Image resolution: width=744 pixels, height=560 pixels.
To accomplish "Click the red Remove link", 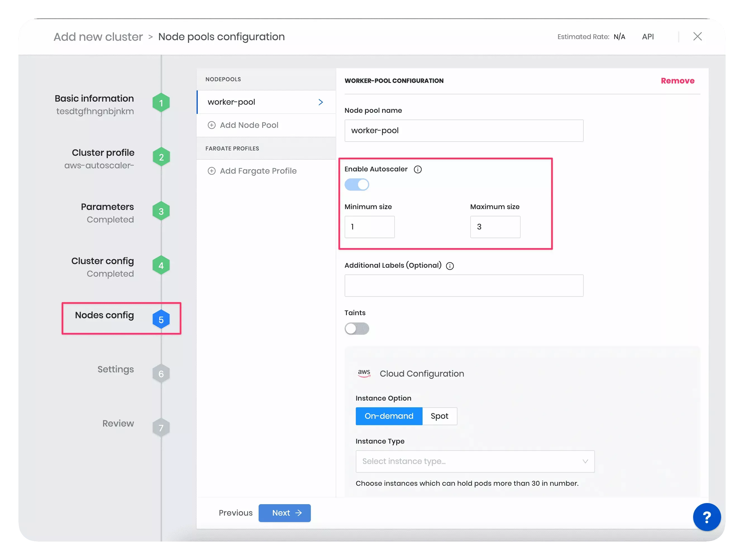I will pyautogui.click(x=678, y=81).
